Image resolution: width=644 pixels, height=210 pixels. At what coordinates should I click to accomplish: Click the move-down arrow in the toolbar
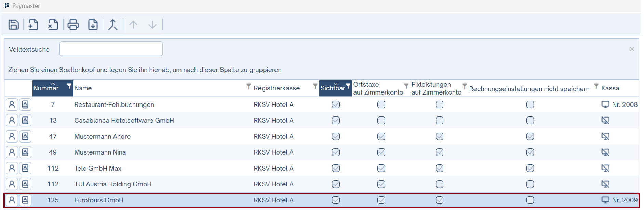pos(152,25)
